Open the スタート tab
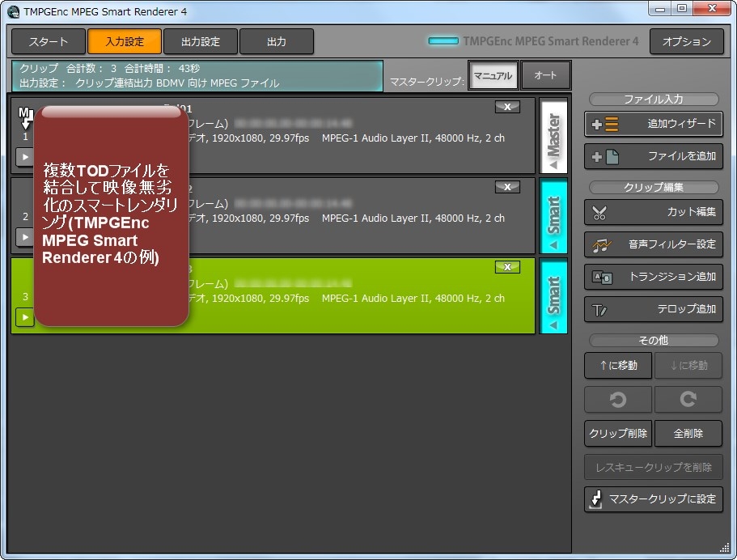The height and width of the screenshot is (560, 737). [49, 42]
